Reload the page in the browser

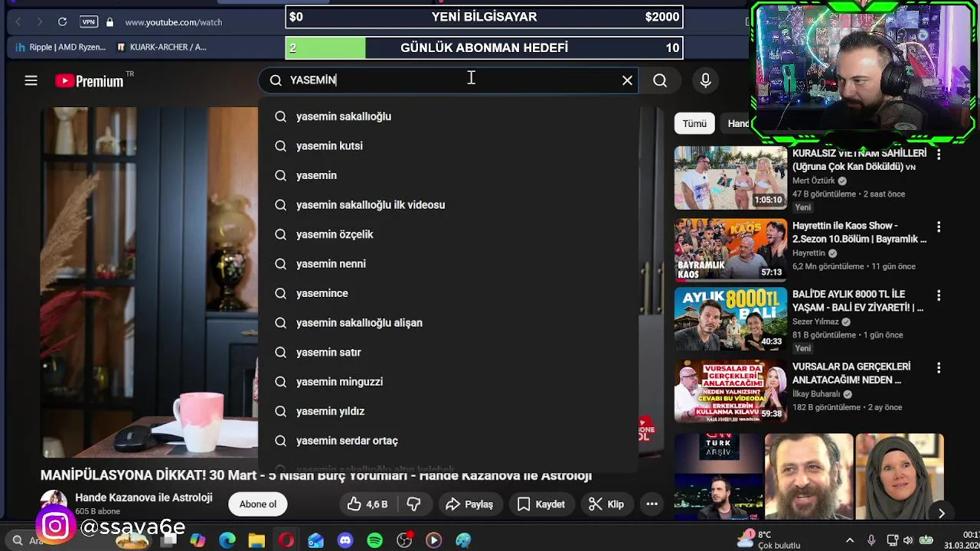62,21
